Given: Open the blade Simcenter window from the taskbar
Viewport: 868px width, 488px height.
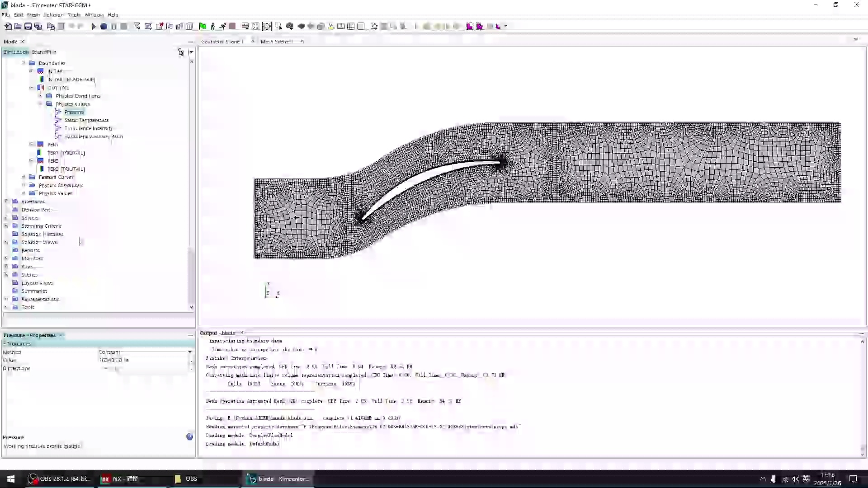Looking at the screenshot, I should tap(278, 479).
